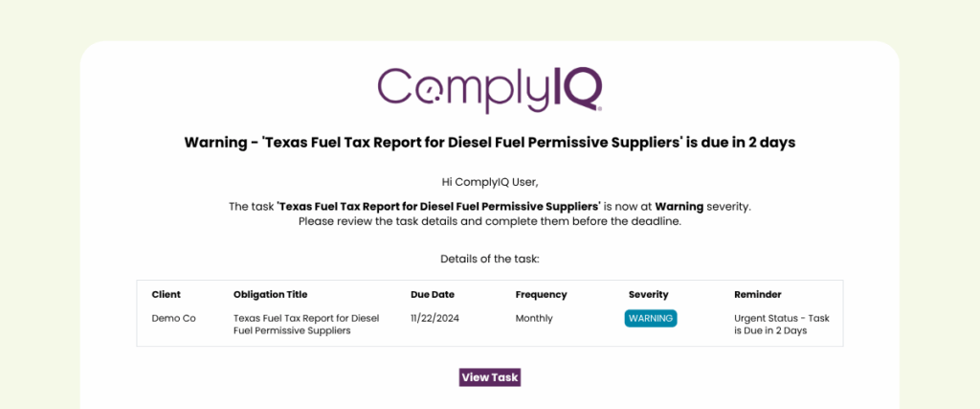Click the bold warning headline at top
980x409 pixels.
490,143
